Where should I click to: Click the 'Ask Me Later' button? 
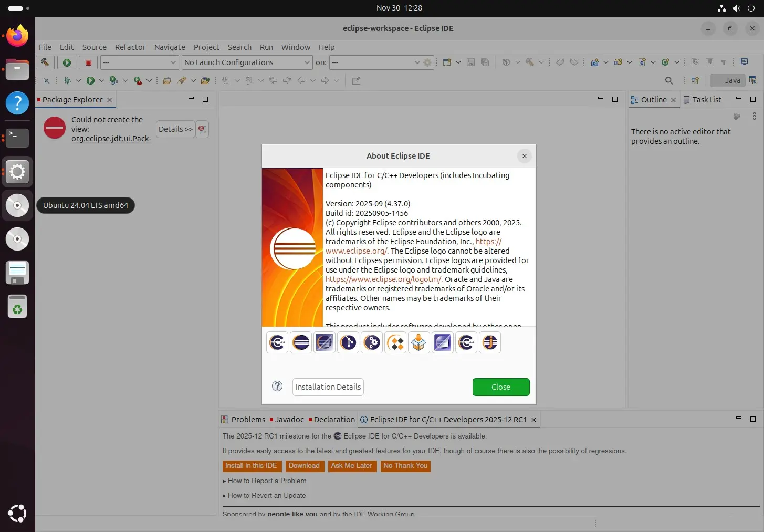point(351,466)
